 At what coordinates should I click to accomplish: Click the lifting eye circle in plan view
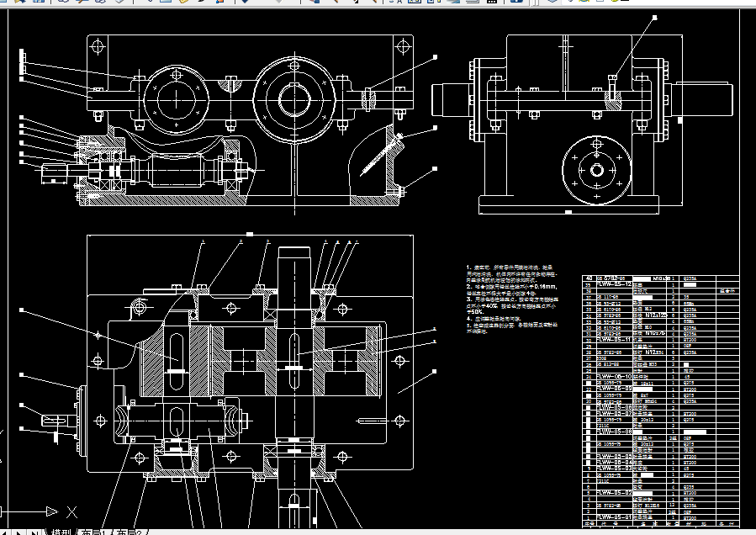140,306
